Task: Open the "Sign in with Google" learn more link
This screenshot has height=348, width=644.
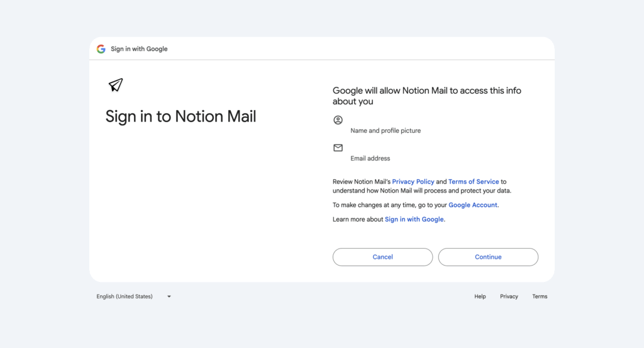Action: (414, 219)
